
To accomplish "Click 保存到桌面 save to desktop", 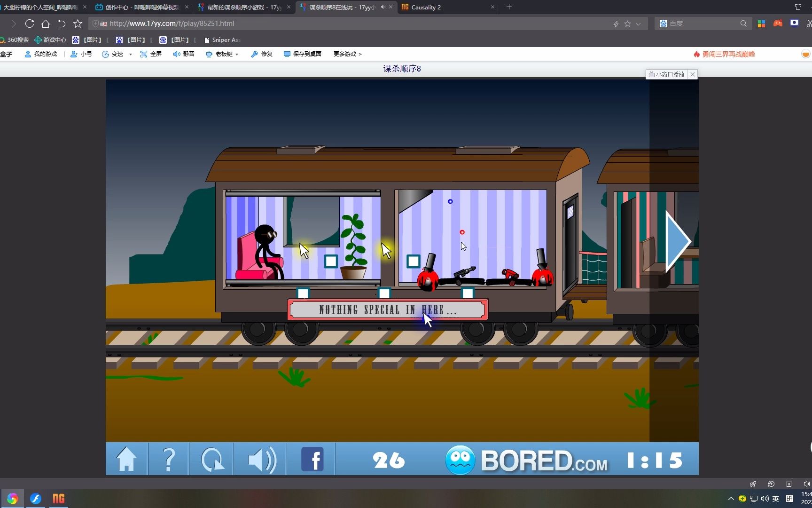I will tap(303, 54).
